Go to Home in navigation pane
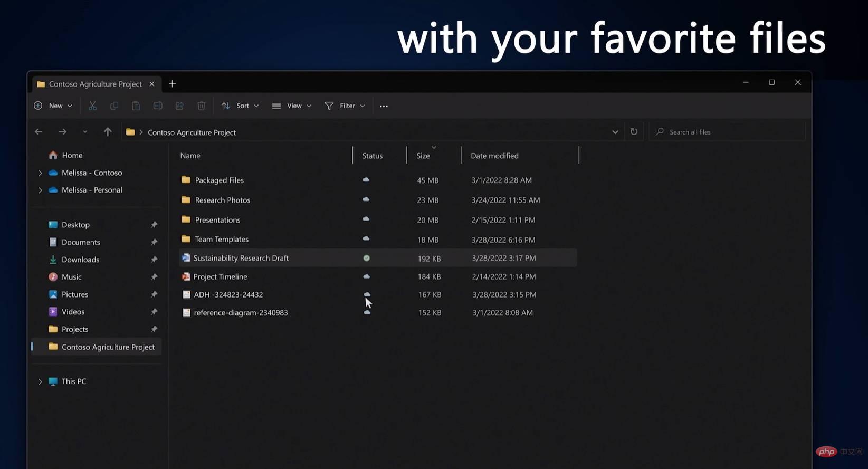 click(x=72, y=155)
